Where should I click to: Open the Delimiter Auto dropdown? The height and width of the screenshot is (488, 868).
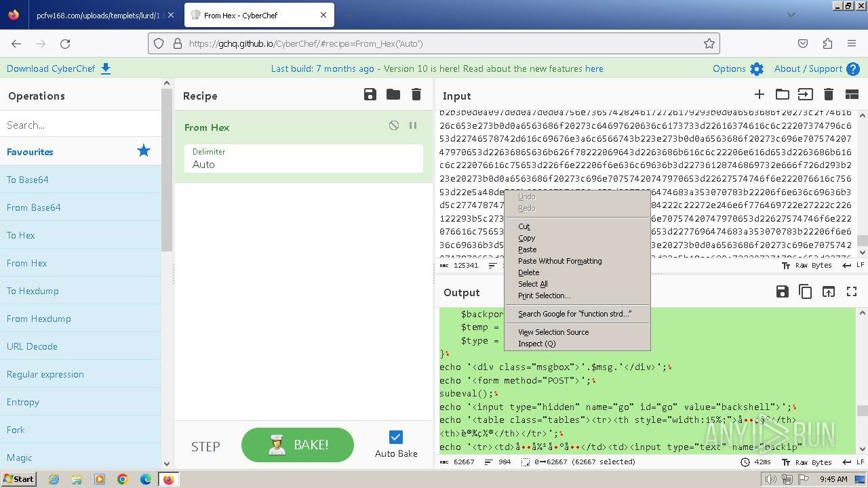pyautogui.click(x=304, y=159)
